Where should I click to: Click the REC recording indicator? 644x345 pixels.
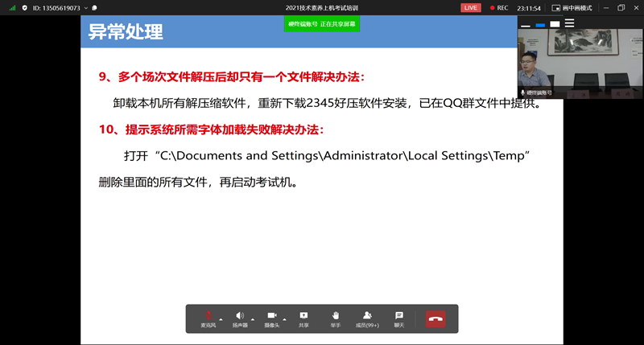tap(499, 7)
